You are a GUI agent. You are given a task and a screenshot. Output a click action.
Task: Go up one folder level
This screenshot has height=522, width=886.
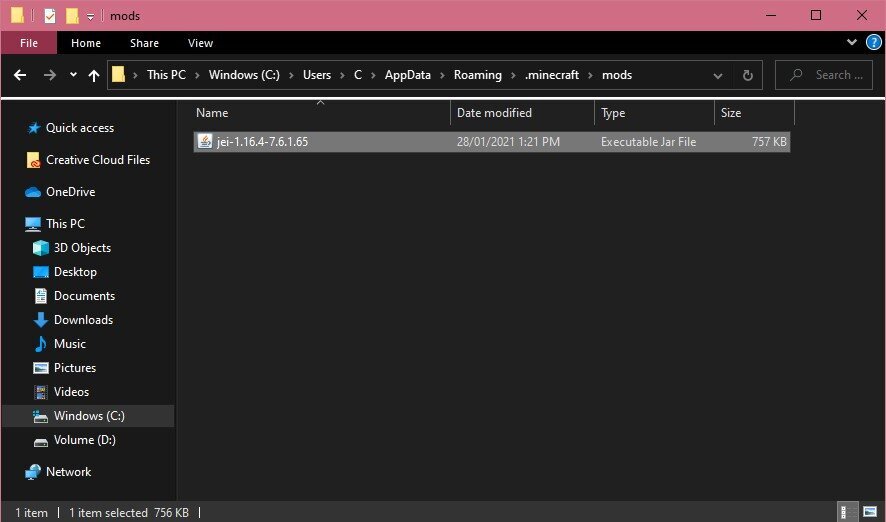pos(94,75)
